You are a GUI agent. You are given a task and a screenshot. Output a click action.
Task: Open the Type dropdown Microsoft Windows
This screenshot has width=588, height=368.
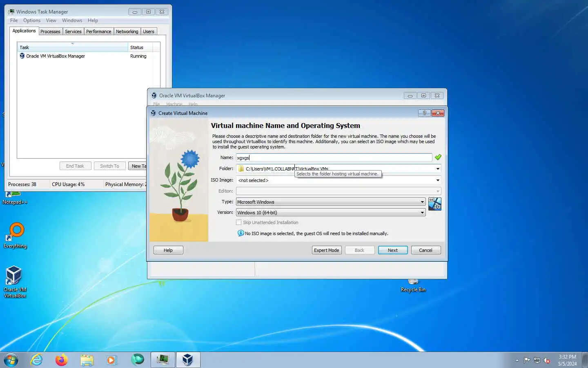(331, 202)
